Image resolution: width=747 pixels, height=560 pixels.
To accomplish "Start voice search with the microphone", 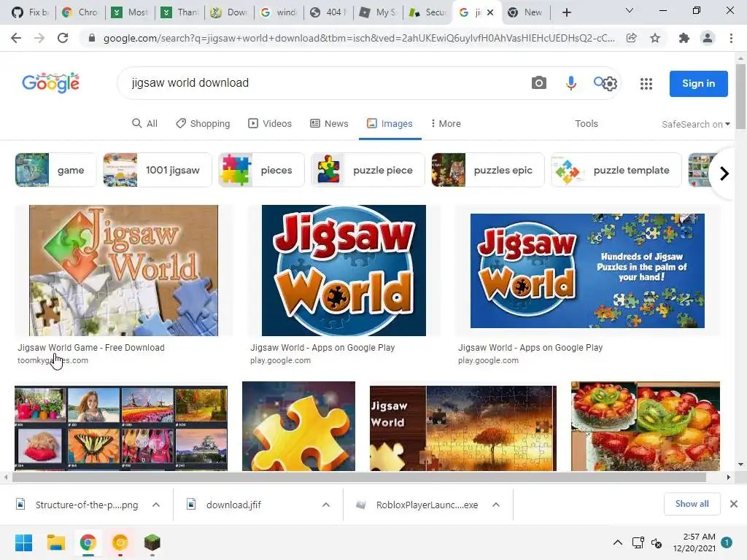I will pyautogui.click(x=570, y=83).
